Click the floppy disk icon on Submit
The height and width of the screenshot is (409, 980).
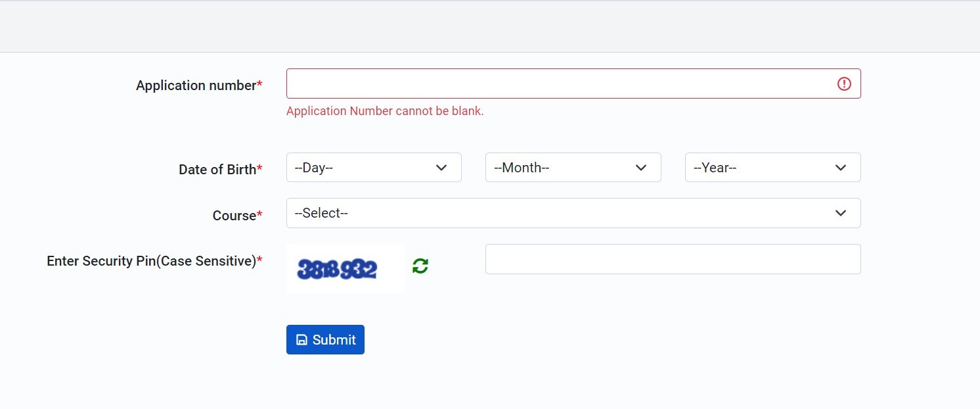pyautogui.click(x=301, y=340)
